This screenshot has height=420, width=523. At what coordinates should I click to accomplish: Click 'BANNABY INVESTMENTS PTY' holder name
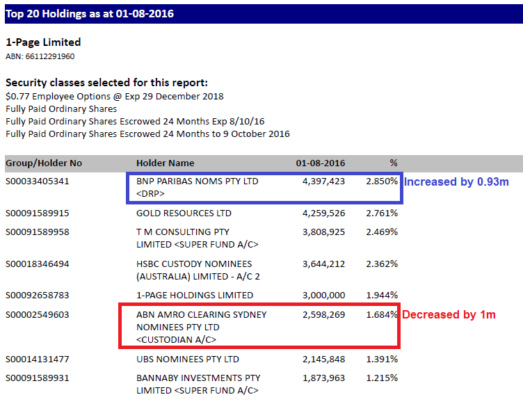(198, 378)
